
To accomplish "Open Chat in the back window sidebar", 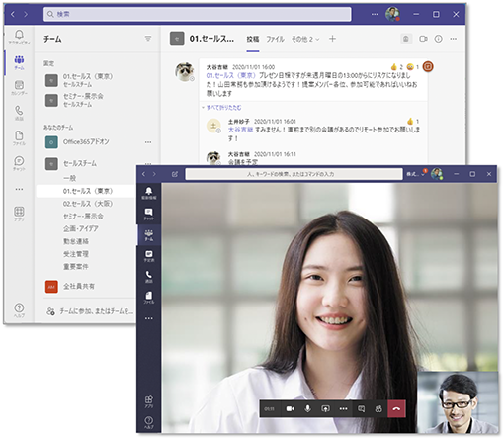I will point(19,163).
